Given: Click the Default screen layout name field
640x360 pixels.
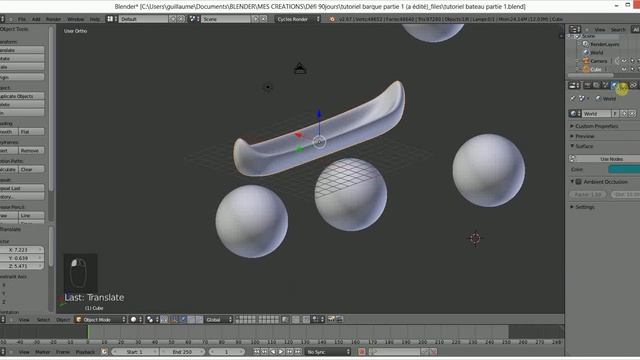Looking at the screenshot, I should pyautogui.click(x=143, y=19).
